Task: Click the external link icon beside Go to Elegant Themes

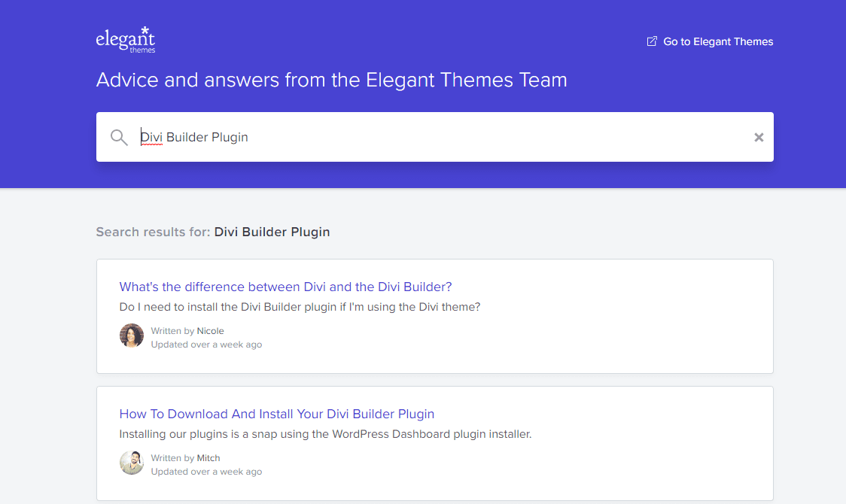Action: [x=650, y=41]
